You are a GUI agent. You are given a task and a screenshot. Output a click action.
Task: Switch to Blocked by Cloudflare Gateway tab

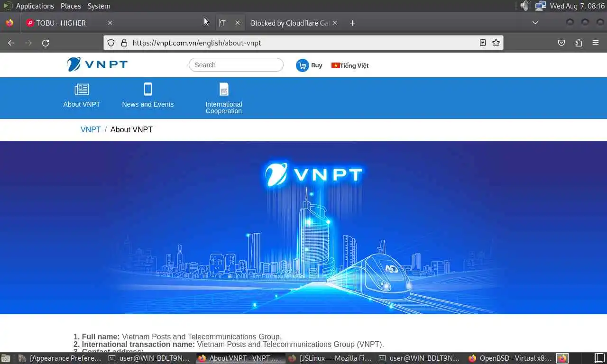pyautogui.click(x=290, y=23)
